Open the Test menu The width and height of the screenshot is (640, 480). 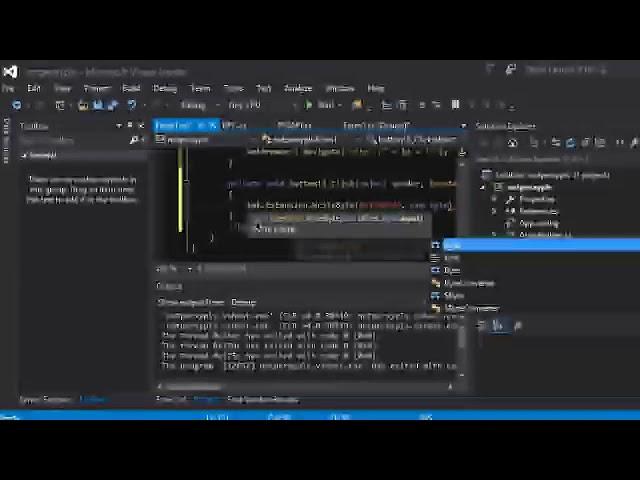(x=264, y=89)
